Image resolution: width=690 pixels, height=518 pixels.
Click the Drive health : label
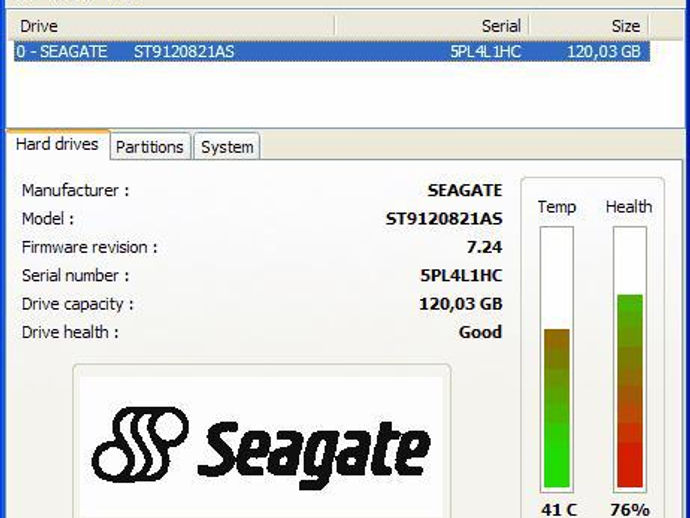point(70,332)
